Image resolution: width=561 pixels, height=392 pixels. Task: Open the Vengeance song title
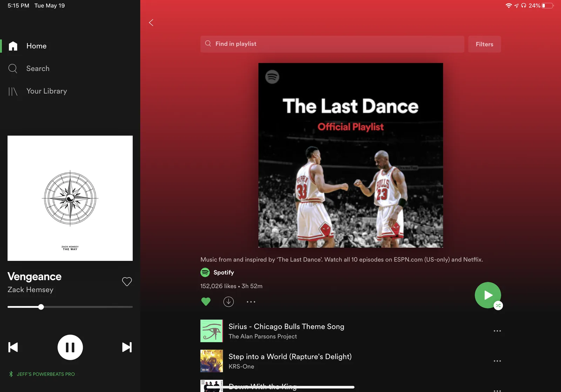(34, 277)
